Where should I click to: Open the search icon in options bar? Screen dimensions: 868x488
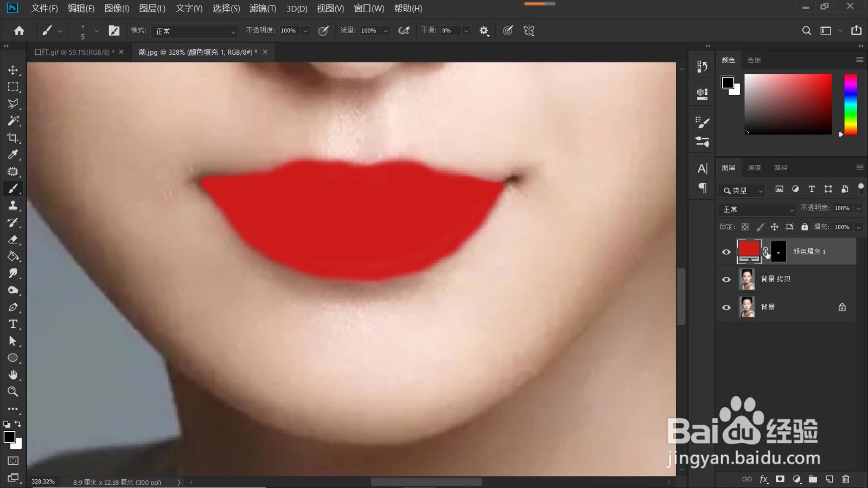pos(807,31)
